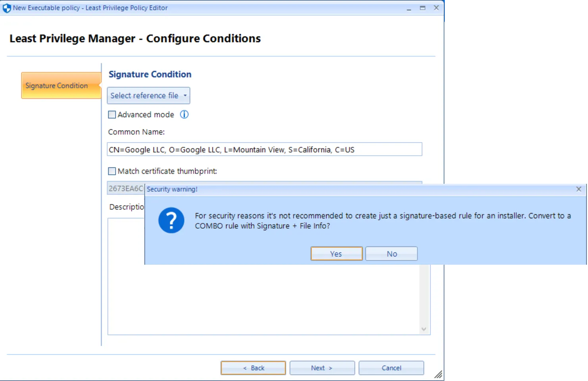Click the info icon beside Advanced mode

(184, 114)
